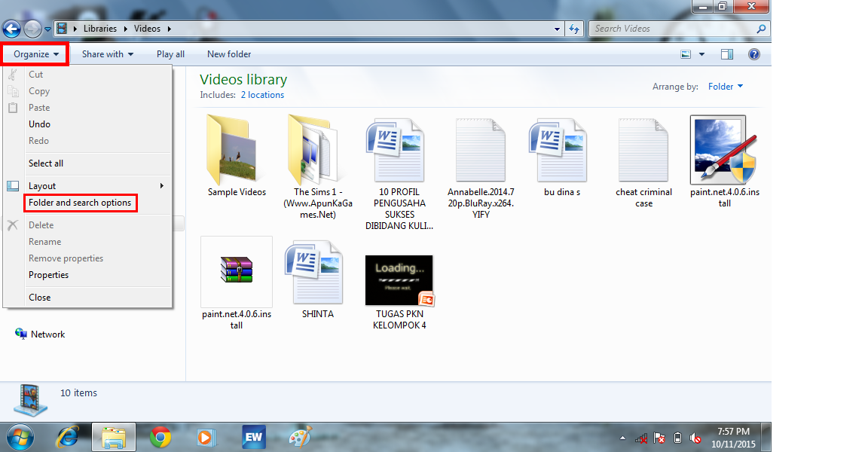Select the 10 PROFIL PENGUSAHA SUKSES document

(396, 150)
